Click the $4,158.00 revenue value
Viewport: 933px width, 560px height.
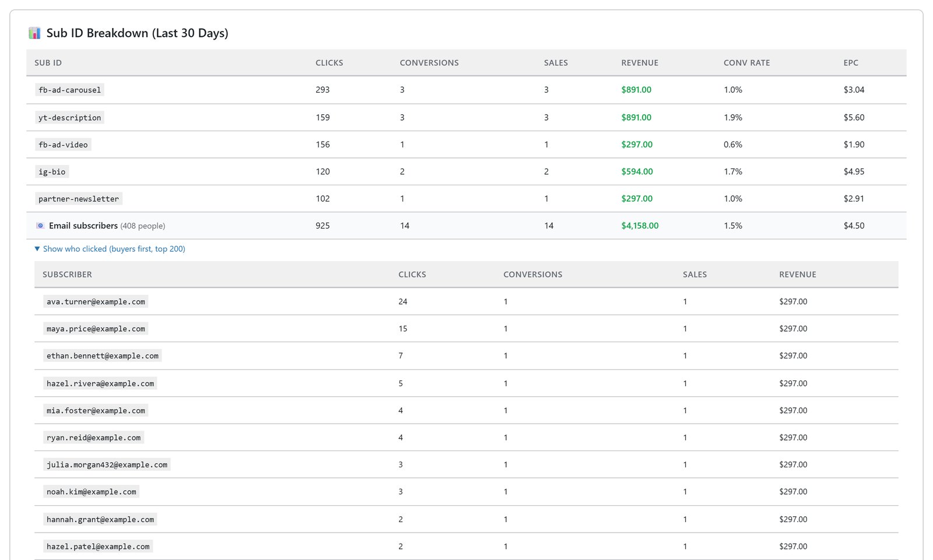tap(640, 226)
